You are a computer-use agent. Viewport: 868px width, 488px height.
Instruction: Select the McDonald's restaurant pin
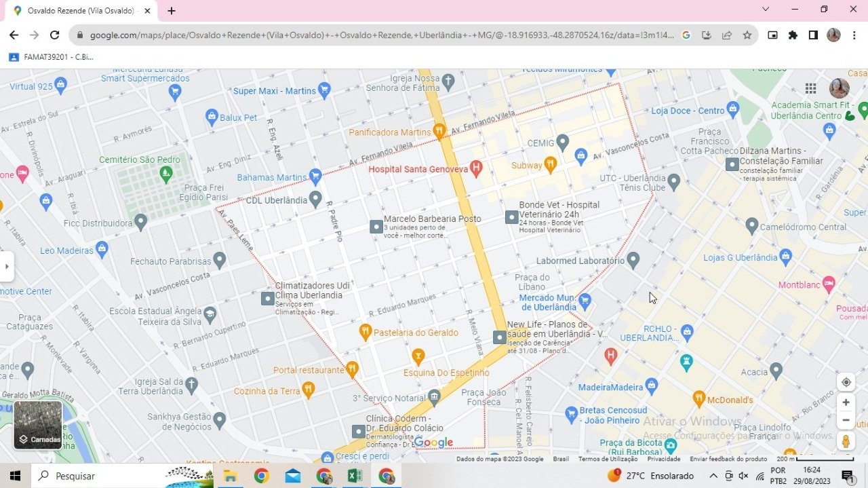click(699, 398)
